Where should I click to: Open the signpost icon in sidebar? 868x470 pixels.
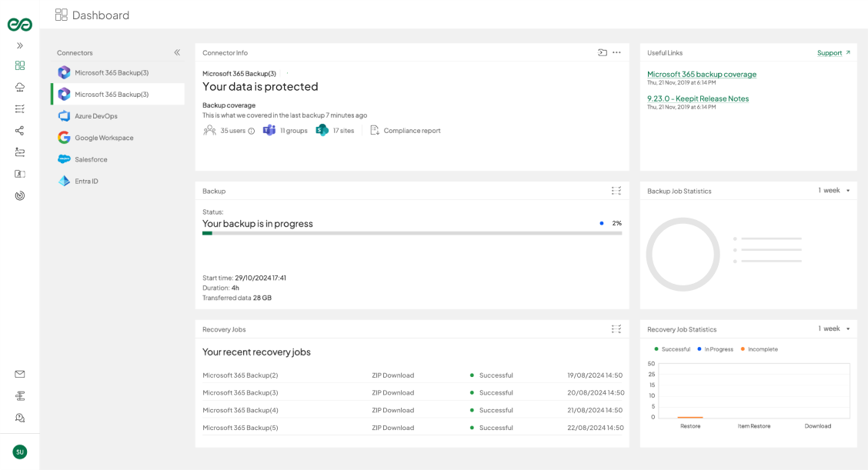[x=20, y=396]
